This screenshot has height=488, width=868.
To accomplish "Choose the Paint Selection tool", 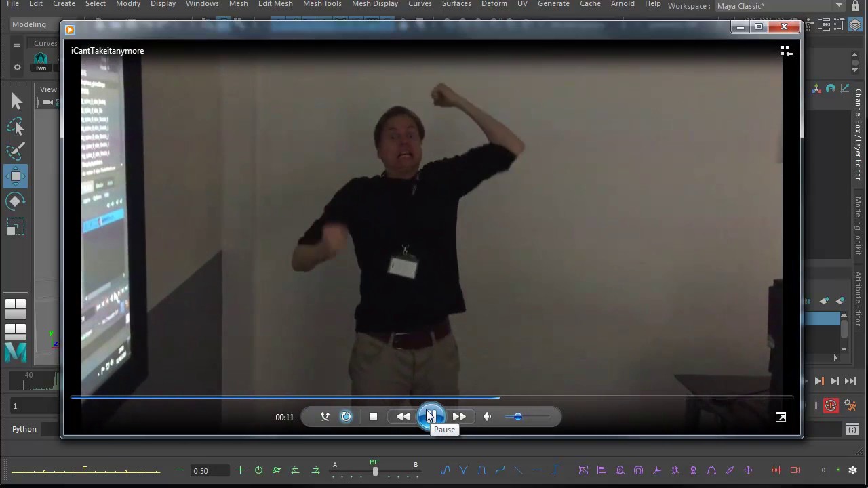I will tap(16, 151).
